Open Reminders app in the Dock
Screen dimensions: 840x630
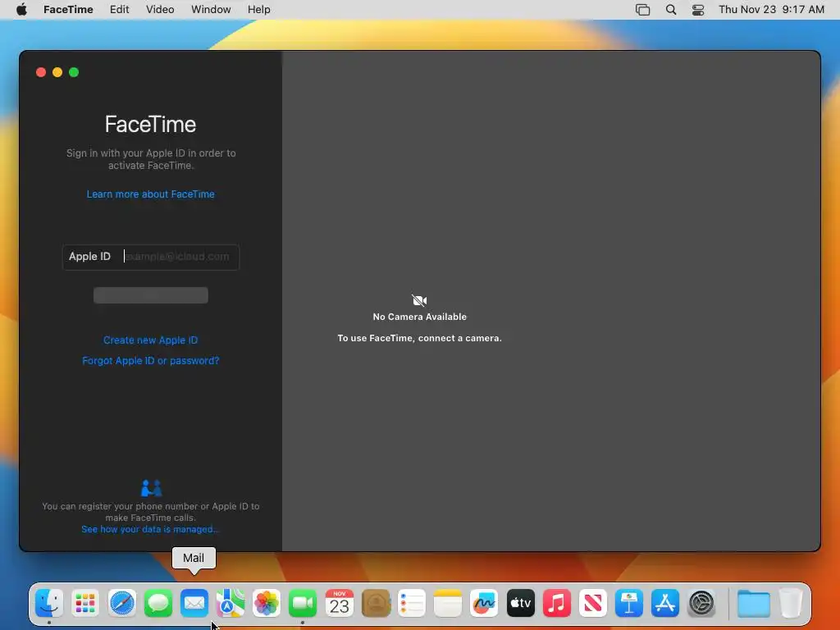(x=412, y=604)
